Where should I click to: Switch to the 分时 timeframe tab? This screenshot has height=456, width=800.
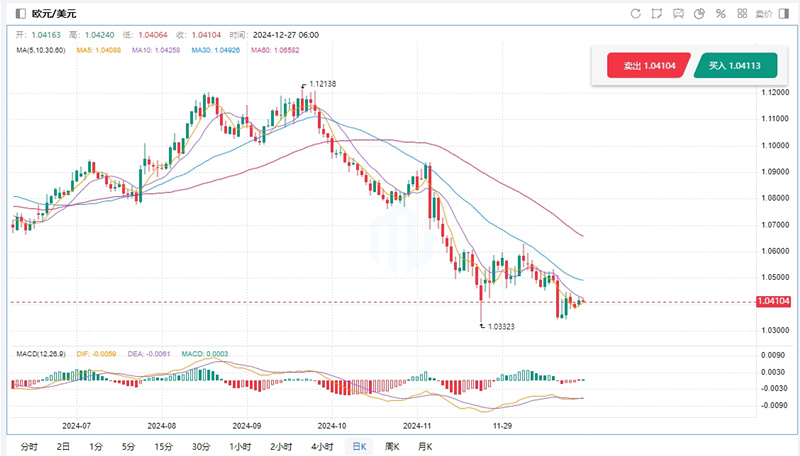28,446
